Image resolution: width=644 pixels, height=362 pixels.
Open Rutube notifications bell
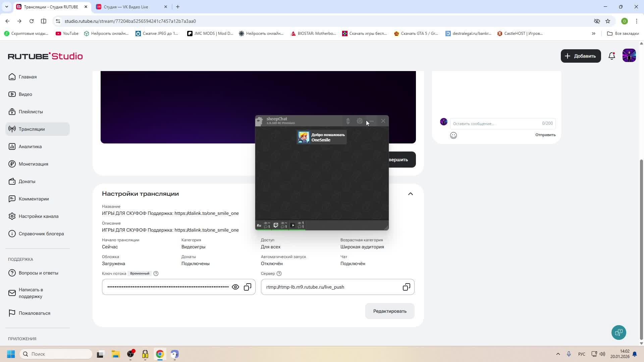[611, 56]
